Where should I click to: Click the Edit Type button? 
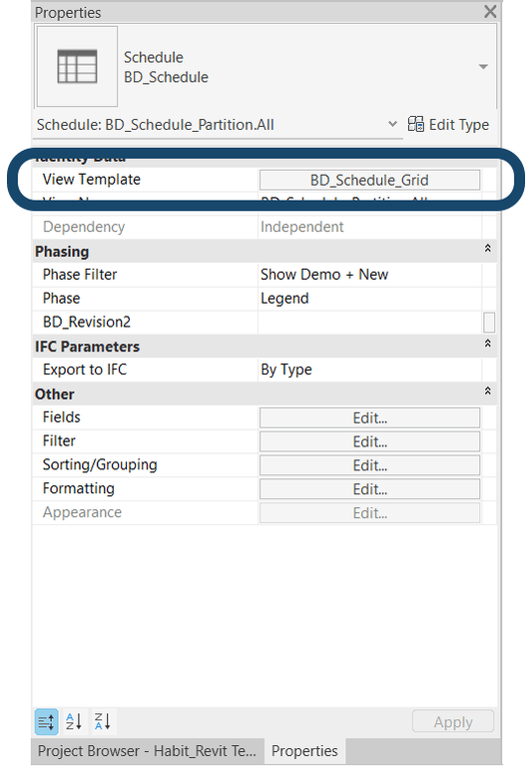(448, 125)
